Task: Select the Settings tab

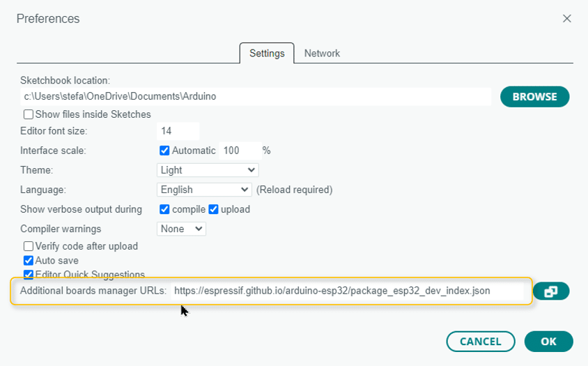Action: pos(267,53)
